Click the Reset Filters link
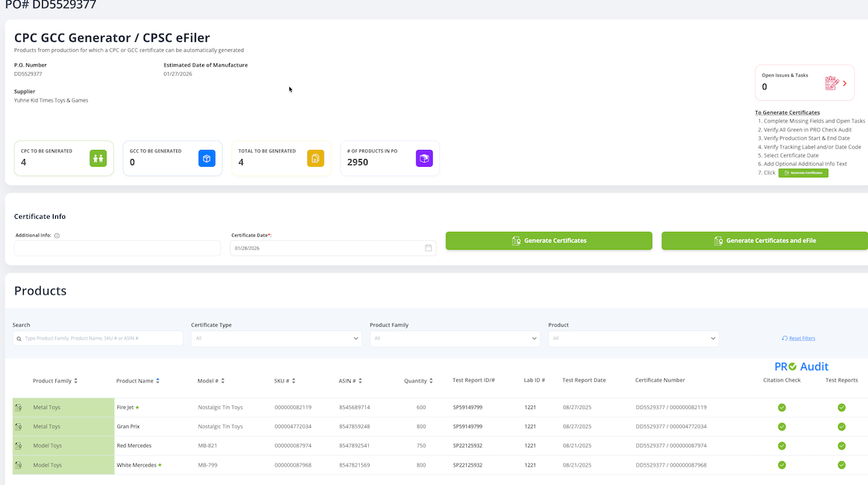The image size is (868, 485). pos(799,337)
